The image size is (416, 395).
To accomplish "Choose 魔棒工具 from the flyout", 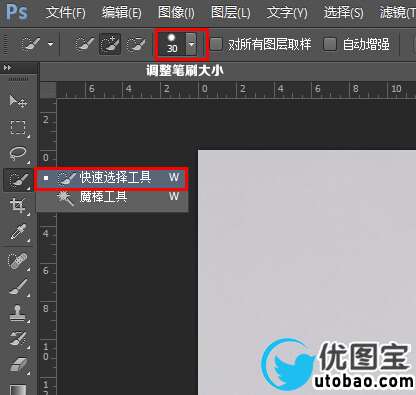I will (112, 197).
